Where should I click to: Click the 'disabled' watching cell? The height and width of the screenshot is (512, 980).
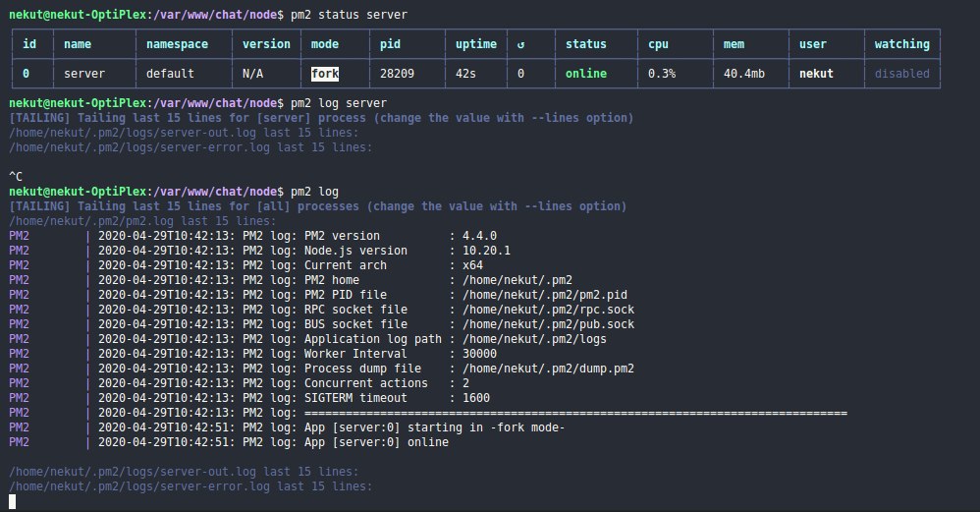click(901, 74)
